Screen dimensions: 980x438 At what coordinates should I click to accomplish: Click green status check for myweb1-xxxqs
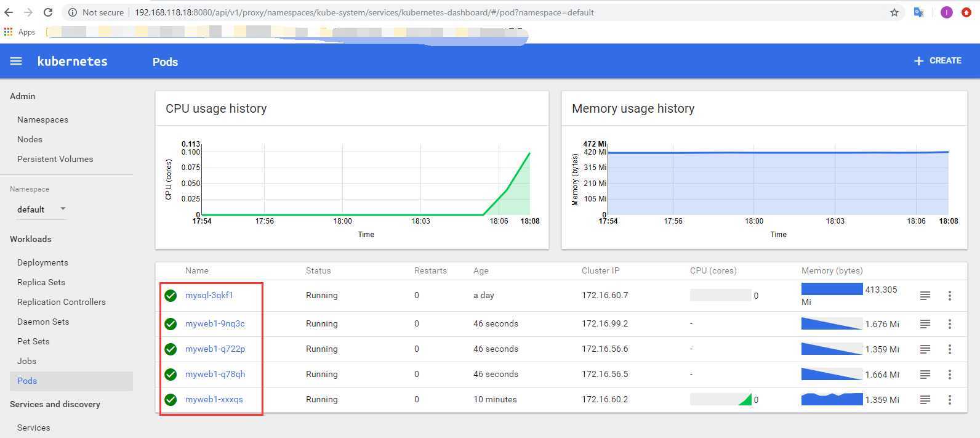[x=171, y=400]
